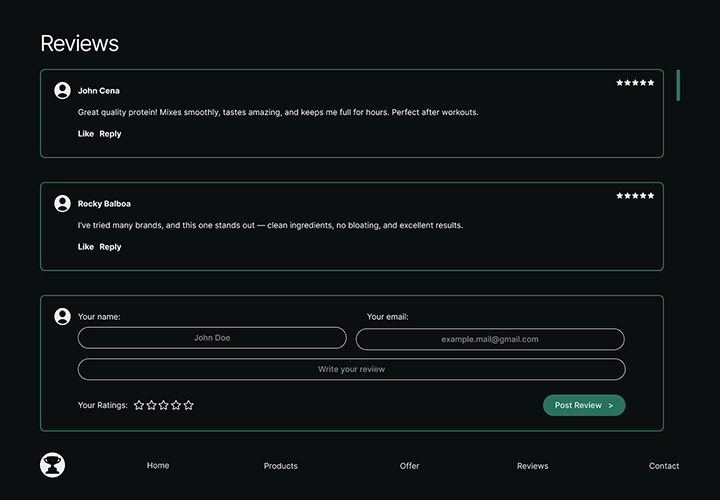Click John Cena's avatar icon
The height and width of the screenshot is (500, 720).
pyautogui.click(x=62, y=90)
